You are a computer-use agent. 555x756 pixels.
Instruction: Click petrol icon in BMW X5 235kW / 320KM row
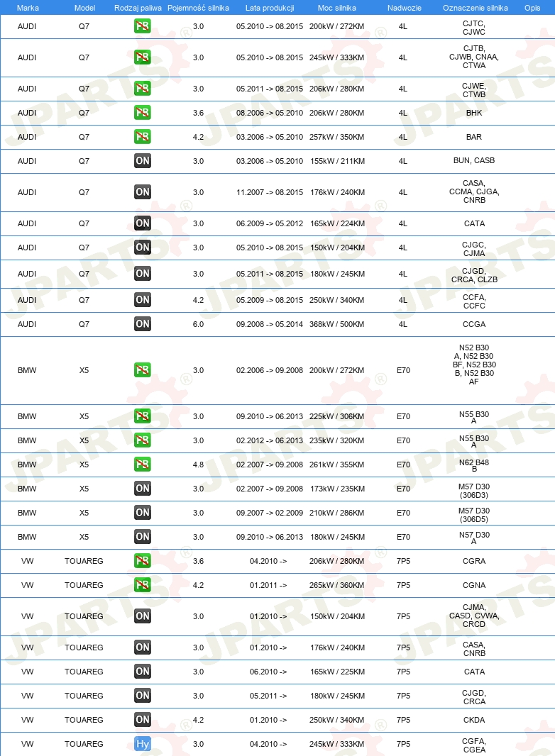143,440
